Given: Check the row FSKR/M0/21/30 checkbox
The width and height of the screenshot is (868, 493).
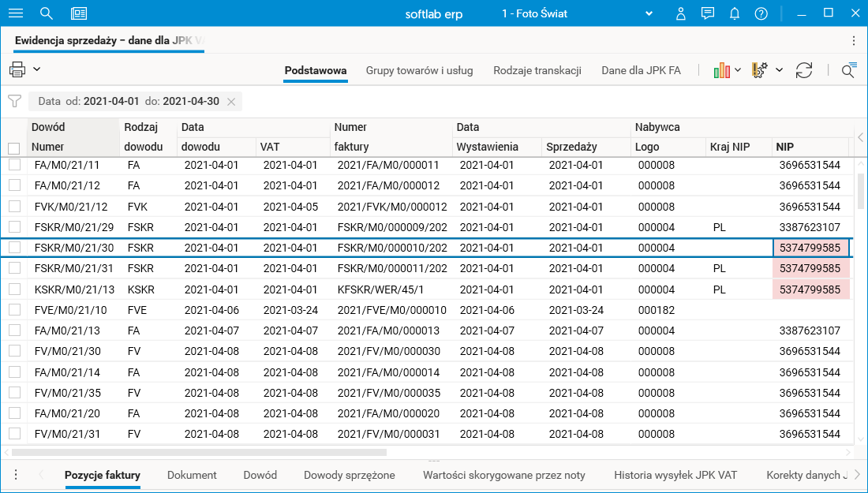Looking at the screenshot, I should click(14, 248).
